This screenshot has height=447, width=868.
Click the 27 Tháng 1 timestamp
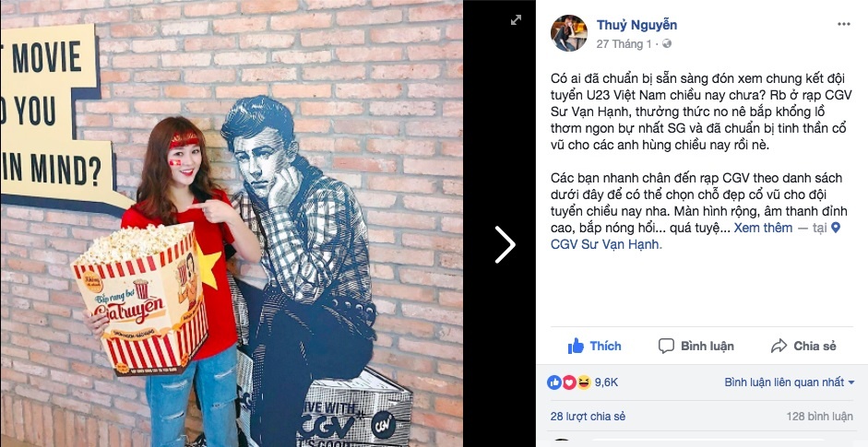tap(624, 44)
